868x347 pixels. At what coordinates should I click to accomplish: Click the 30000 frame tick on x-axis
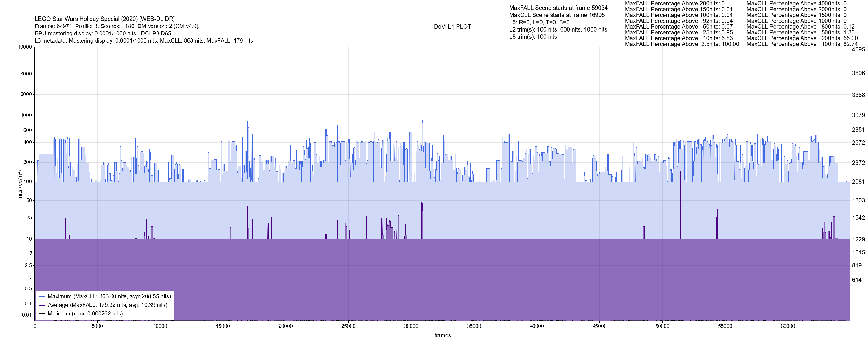click(411, 326)
